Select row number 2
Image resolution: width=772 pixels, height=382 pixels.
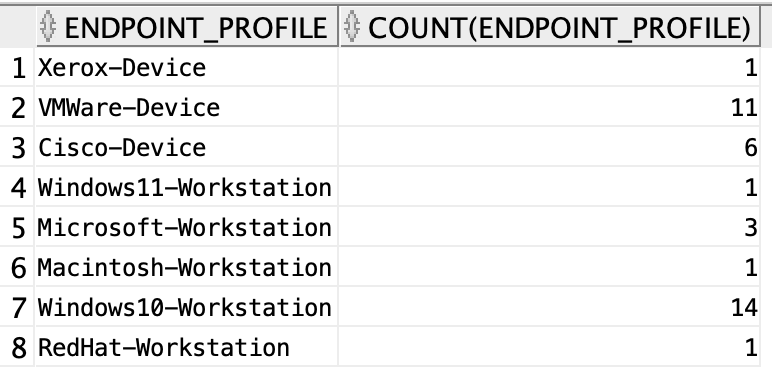click(x=18, y=108)
